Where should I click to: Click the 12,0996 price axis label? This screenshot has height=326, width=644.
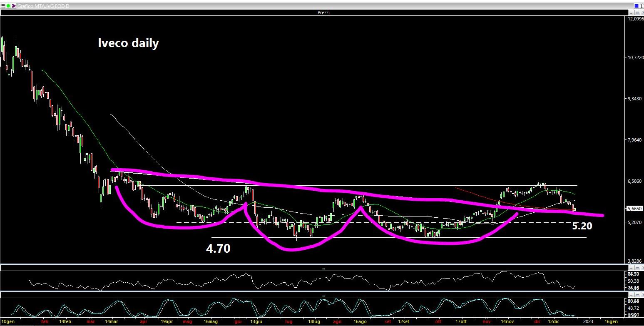(x=635, y=19)
